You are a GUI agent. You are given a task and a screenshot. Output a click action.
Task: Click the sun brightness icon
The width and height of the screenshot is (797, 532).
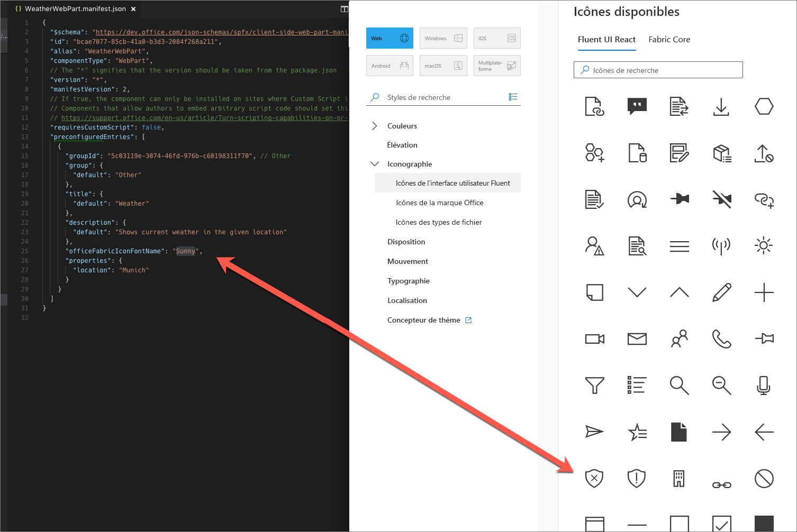point(764,245)
